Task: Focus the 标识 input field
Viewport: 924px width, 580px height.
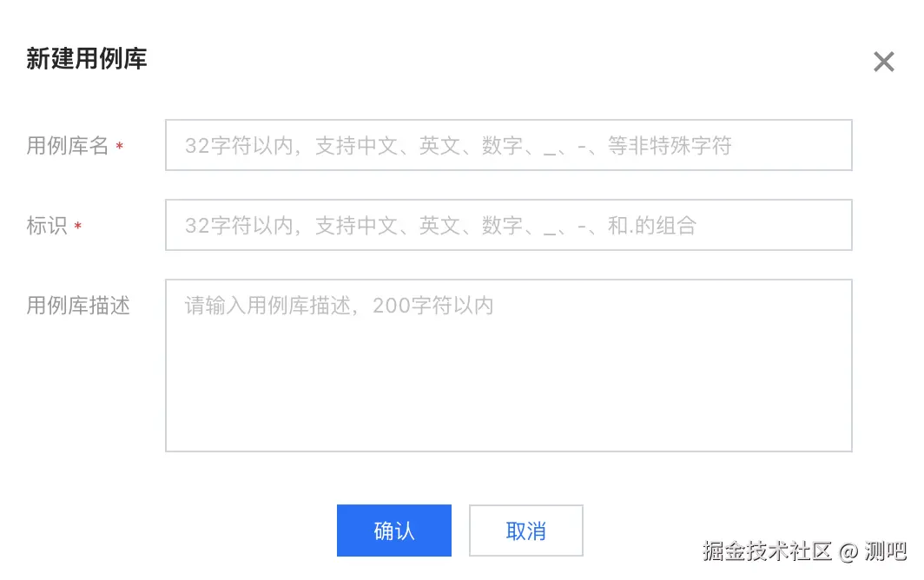Action: pos(509,225)
